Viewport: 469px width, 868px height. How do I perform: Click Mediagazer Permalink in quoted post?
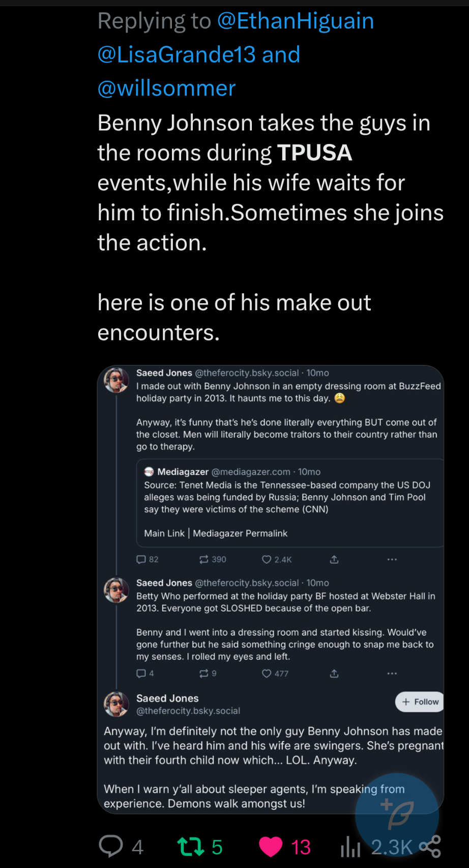(240, 533)
